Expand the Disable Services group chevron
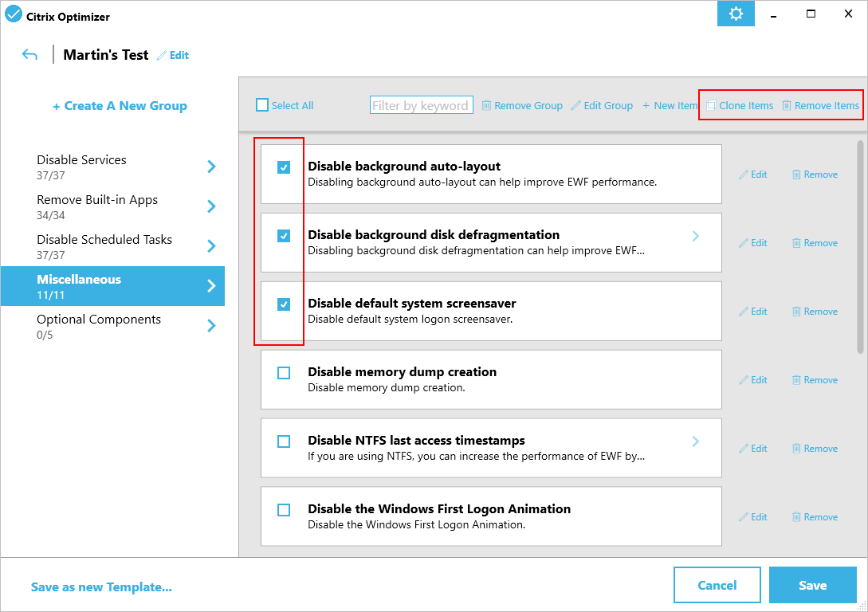 click(211, 167)
